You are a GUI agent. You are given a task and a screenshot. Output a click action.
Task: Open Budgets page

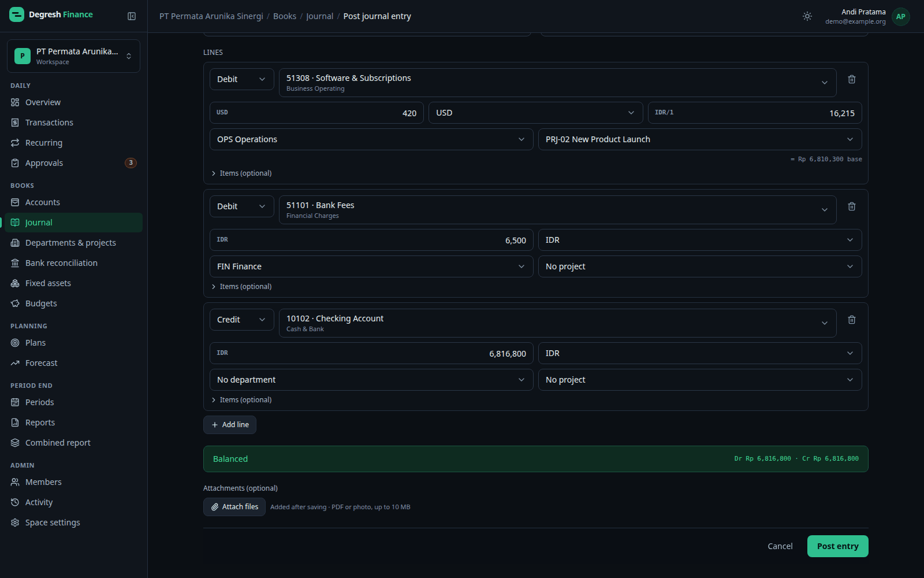[x=73, y=303]
